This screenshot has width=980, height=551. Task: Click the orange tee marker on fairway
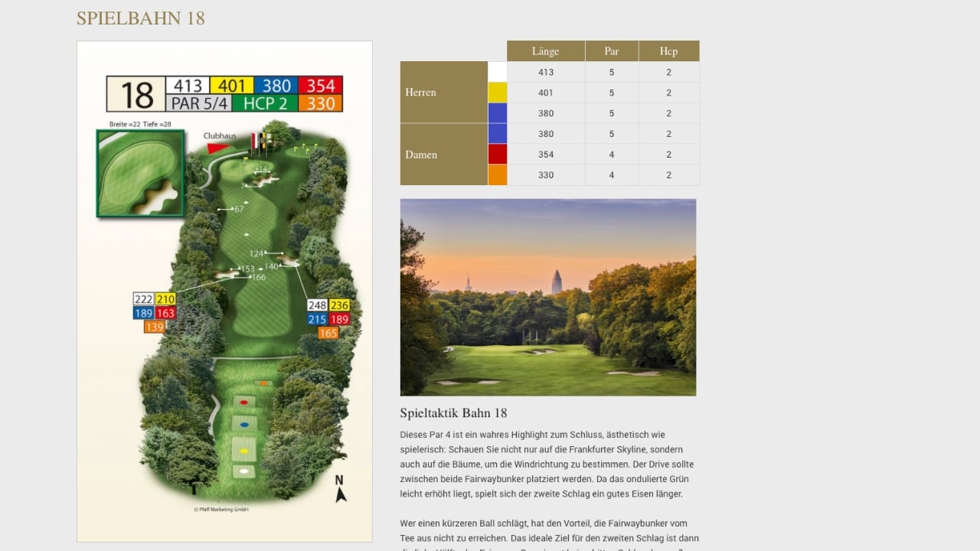point(263,383)
